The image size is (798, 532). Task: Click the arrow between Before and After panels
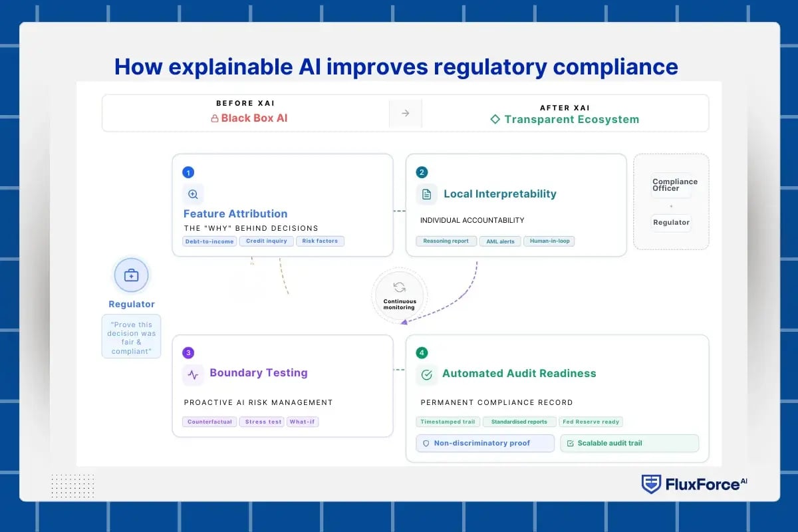(x=406, y=113)
